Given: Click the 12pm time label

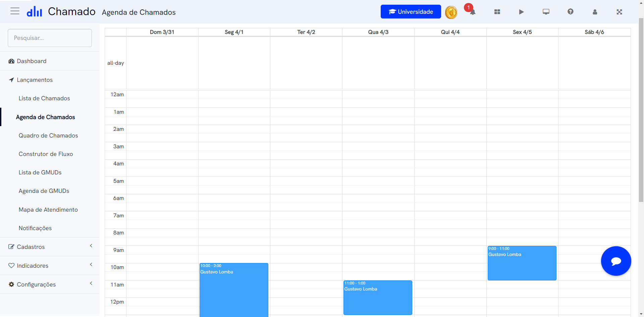Looking at the screenshot, I should (117, 302).
